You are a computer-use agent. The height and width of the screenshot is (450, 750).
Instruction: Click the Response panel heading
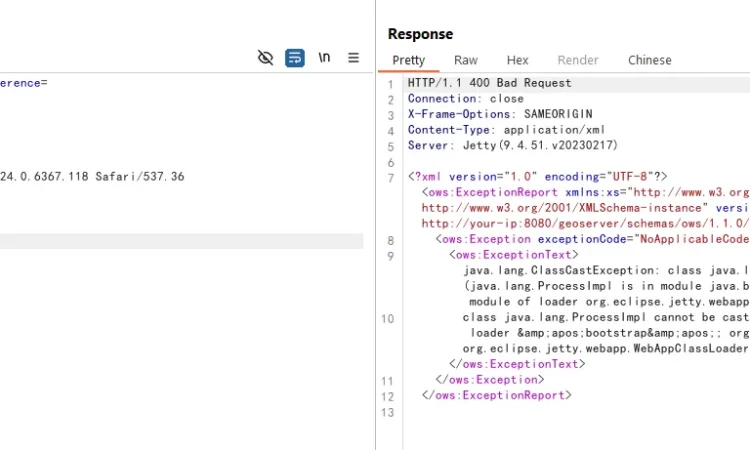pos(420,34)
